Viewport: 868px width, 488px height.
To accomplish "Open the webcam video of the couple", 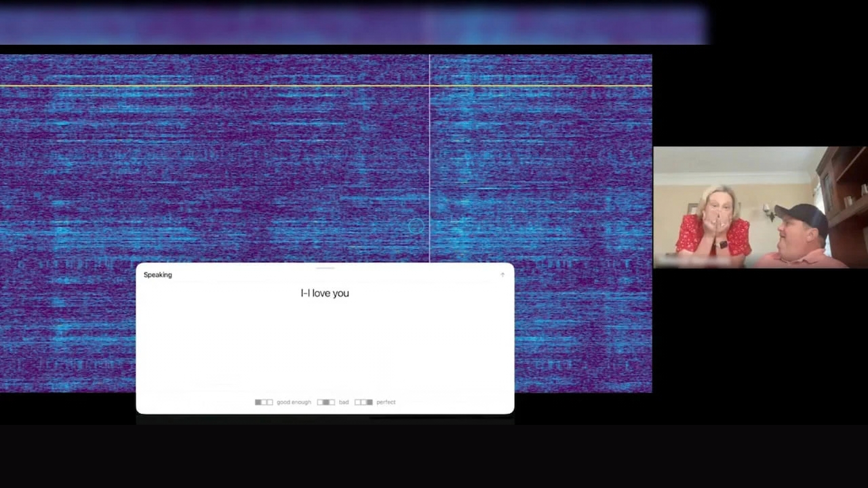I will [x=760, y=207].
